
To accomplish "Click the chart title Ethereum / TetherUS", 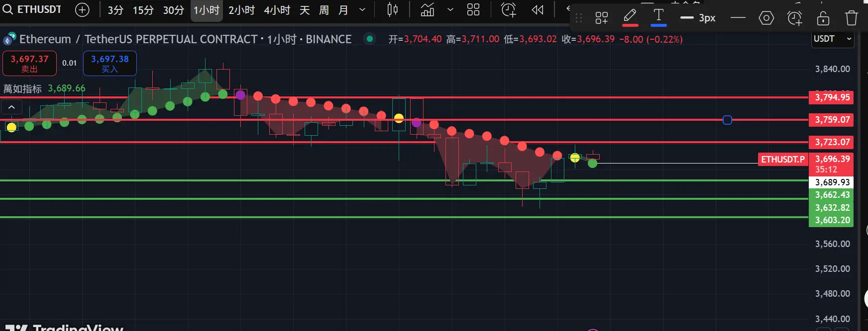I will (185, 39).
